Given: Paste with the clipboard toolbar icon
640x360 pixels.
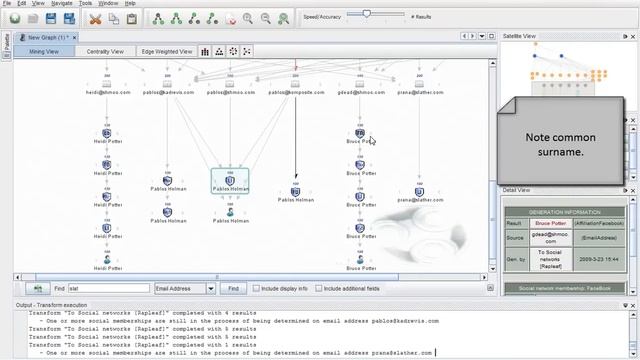Looking at the screenshot, I should [131, 19].
